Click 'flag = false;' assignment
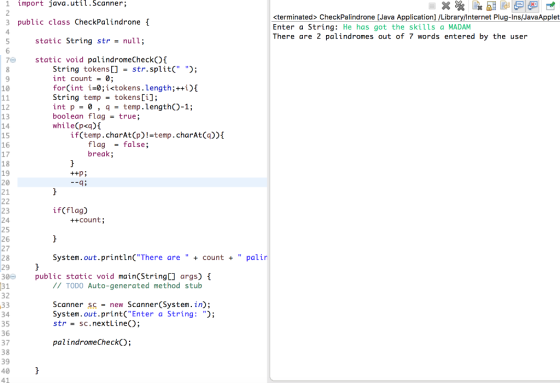The image size is (560, 383). pyautogui.click(x=118, y=145)
